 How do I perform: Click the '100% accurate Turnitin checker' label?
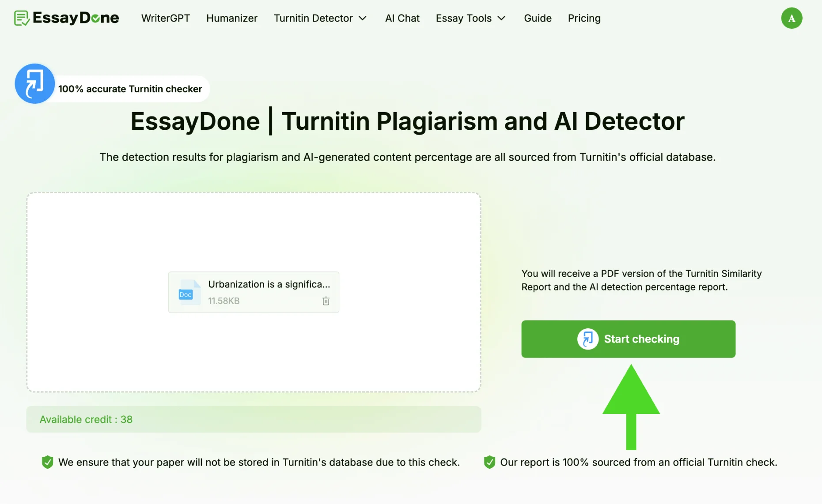click(x=130, y=89)
